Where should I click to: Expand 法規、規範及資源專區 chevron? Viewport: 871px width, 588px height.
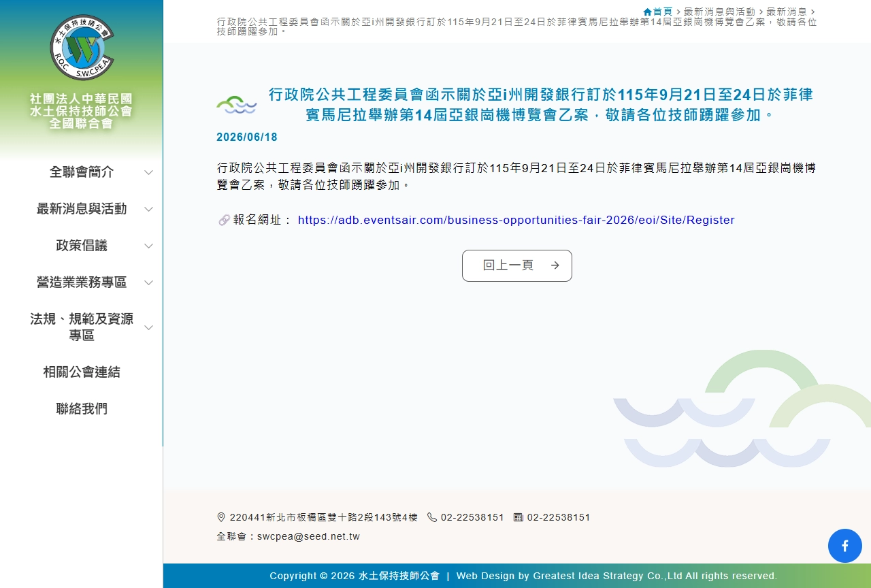coord(148,327)
